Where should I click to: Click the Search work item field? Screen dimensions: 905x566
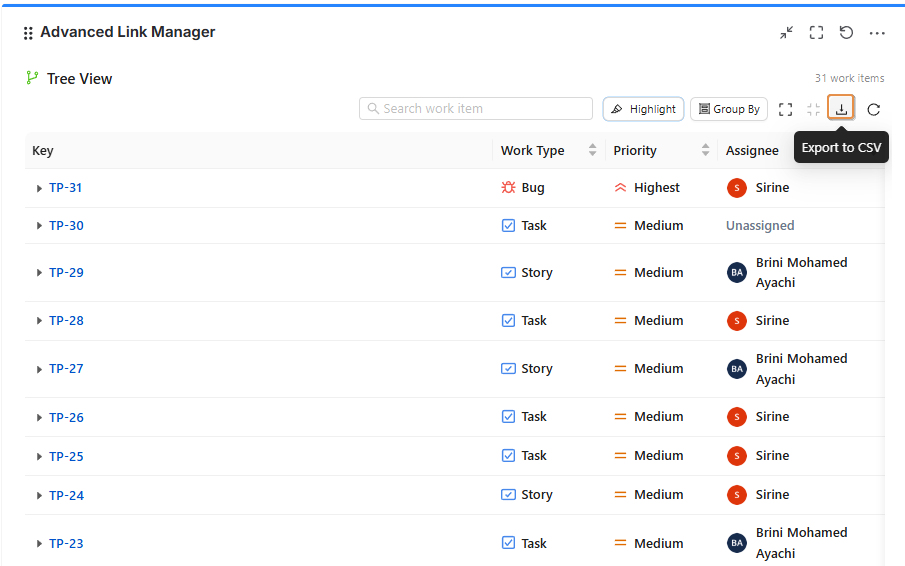(476, 109)
